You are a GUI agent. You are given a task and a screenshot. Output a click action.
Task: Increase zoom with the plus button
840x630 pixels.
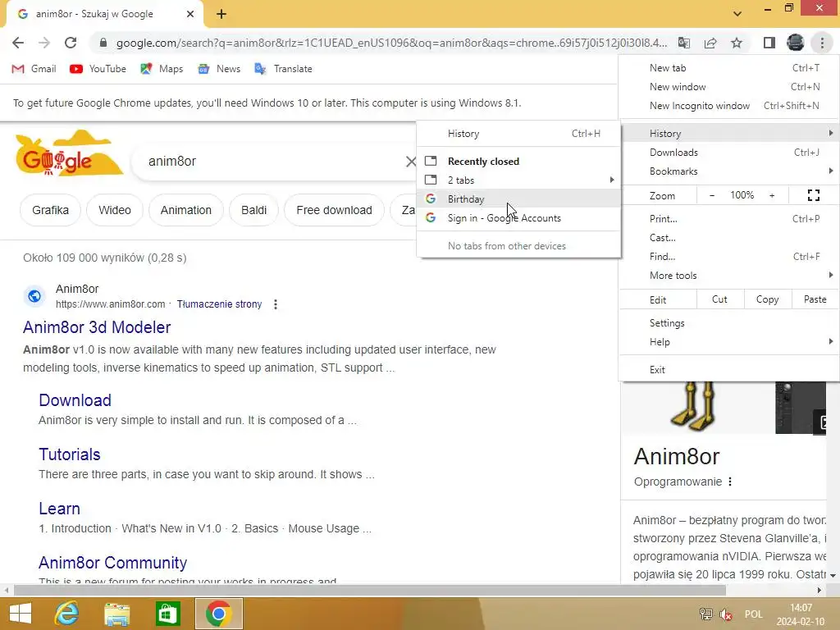(772, 195)
